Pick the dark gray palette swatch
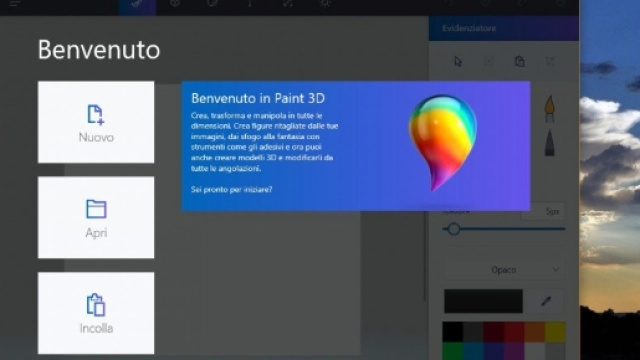Image resolution: width=640 pixels, height=360 pixels. pos(473,332)
